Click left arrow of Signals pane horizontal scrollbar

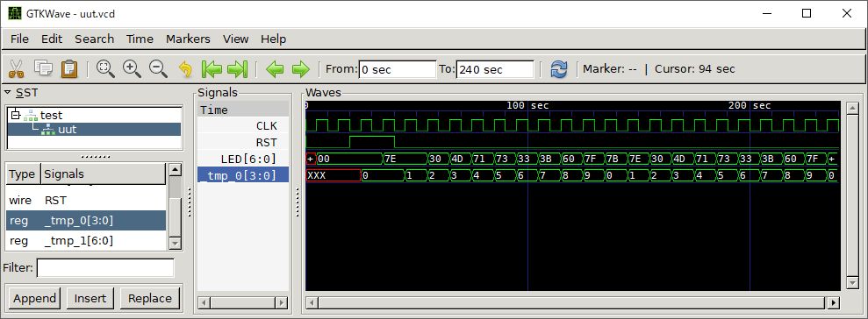(204, 302)
